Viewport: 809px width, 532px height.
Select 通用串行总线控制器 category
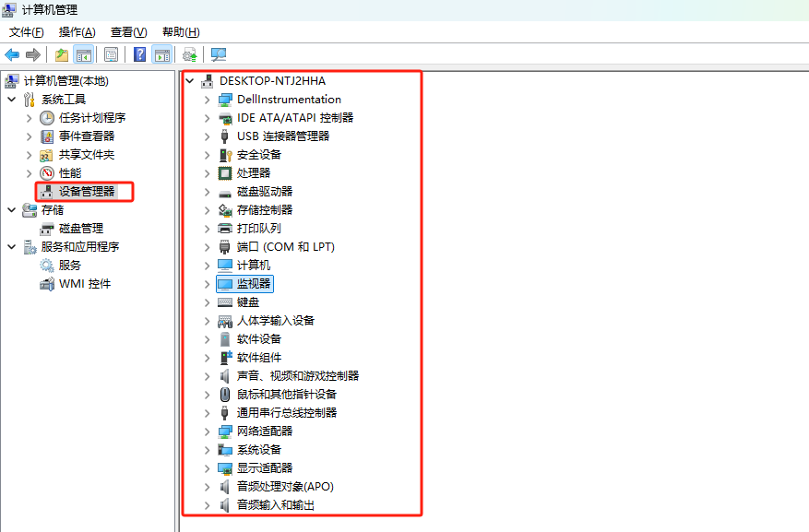tap(287, 413)
